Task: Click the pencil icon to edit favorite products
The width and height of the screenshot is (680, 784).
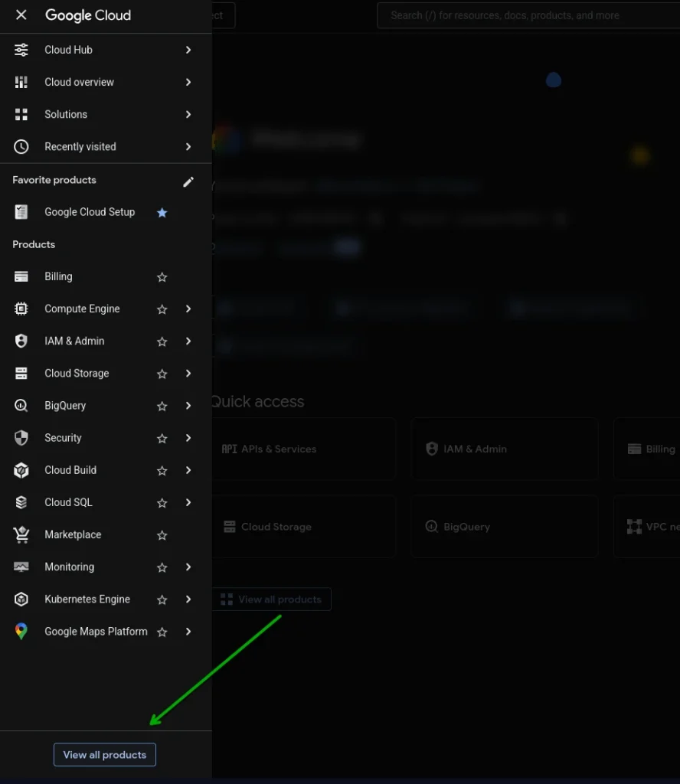Action: [188, 181]
